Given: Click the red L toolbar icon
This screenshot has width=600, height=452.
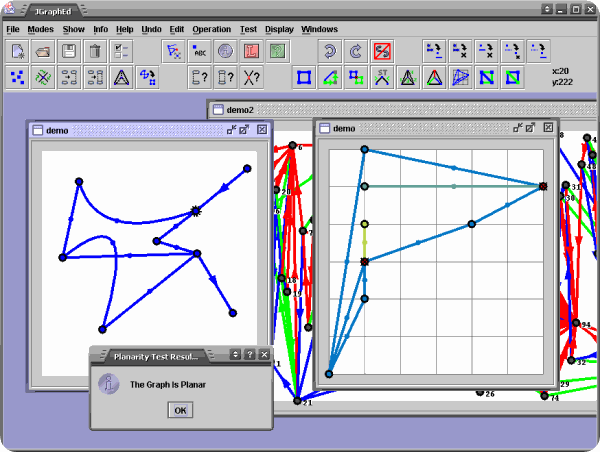Looking at the screenshot, I should tap(251, 51).
